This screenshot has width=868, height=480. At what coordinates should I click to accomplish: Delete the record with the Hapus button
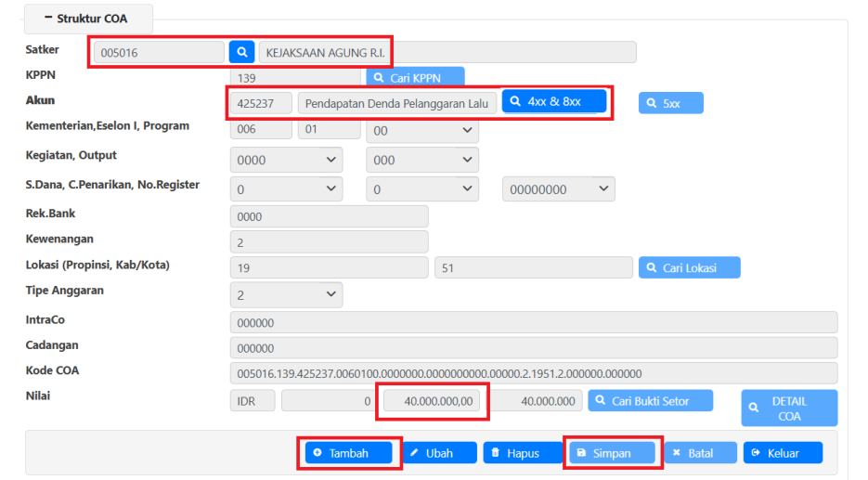click(x=523, y=453)
